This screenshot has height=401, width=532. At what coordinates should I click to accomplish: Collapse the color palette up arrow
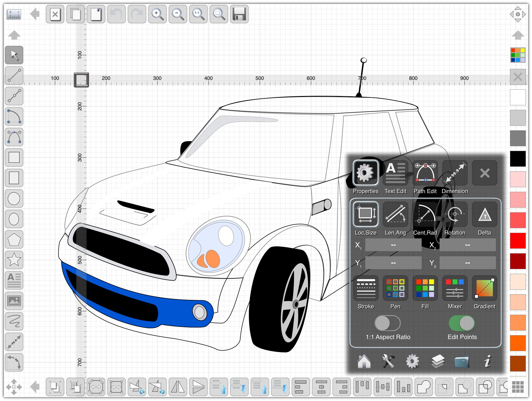[x=518, y=35]
